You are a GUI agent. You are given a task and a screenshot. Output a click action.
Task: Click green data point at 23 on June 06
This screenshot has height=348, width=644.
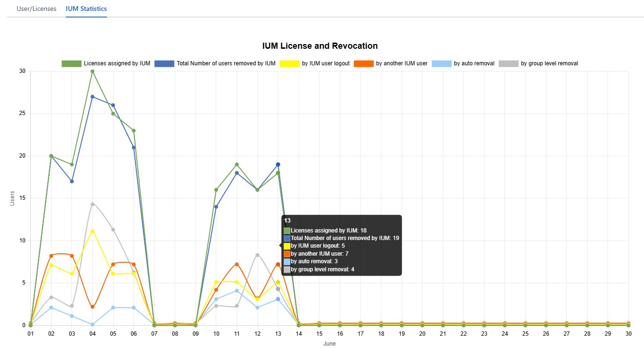tap(134, 131)
